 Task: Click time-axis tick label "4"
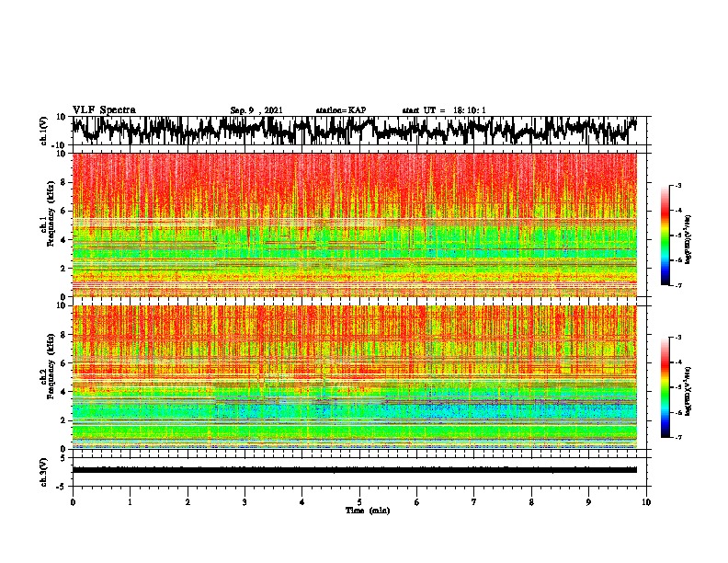(x=301, y=502)
